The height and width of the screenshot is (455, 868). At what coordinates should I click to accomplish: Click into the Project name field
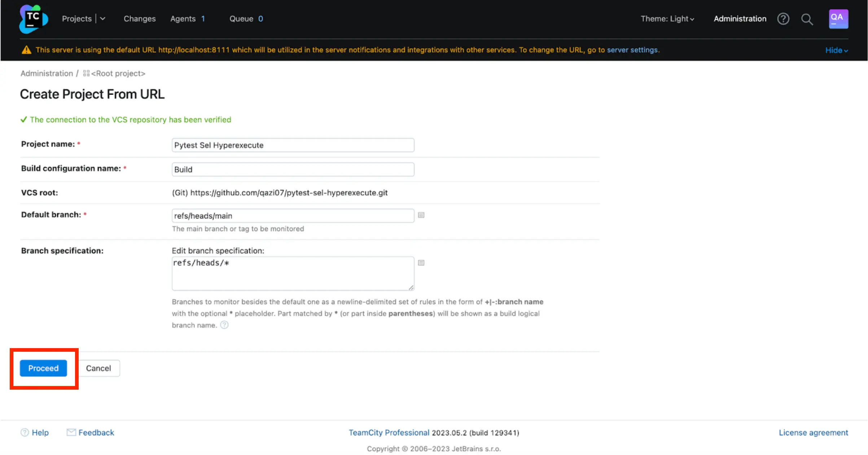click(x=293, y=145)
